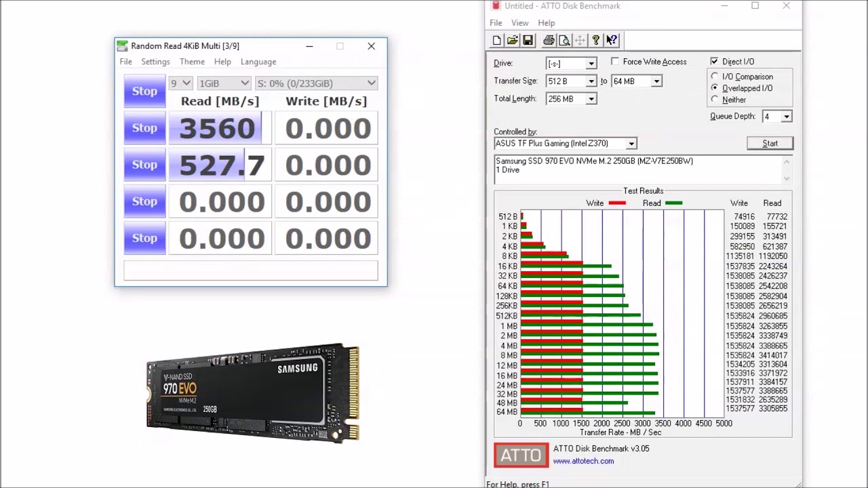Open Theme menu in CrystalDiskMark
This screenshot has width=868, height=488.
click(x=192, y=62)
